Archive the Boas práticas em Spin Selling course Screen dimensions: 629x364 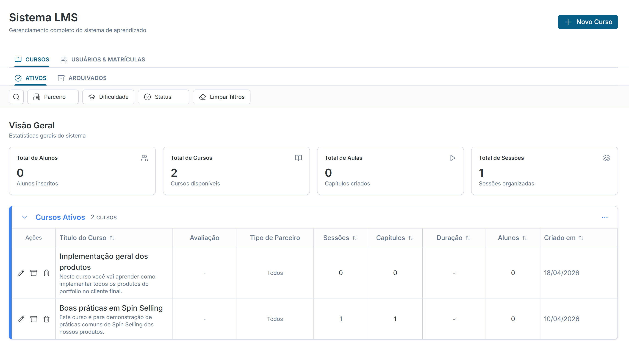coord(34,319)
